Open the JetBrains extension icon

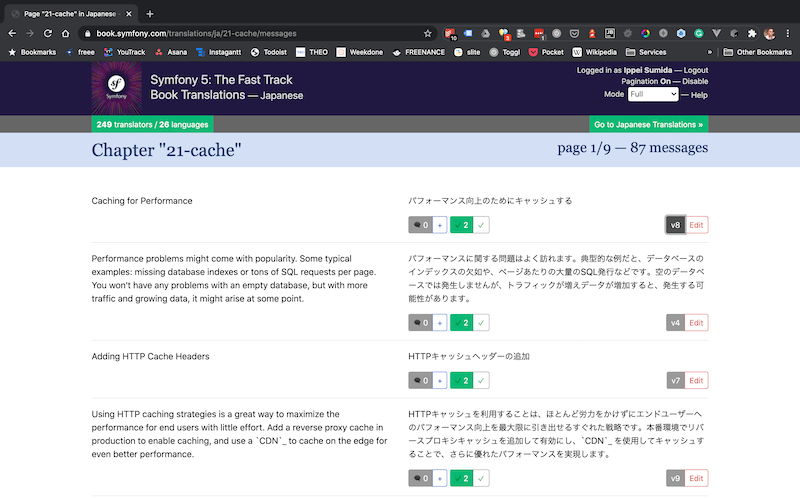point(610,34)
